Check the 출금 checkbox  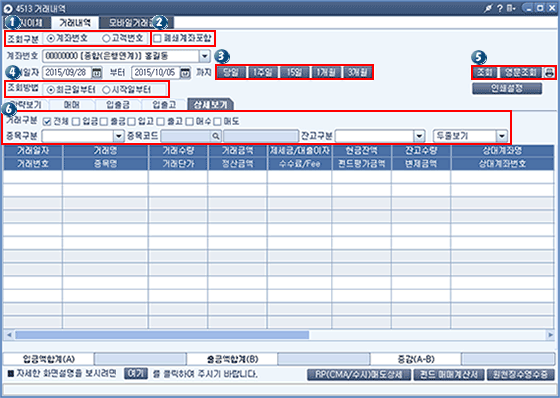[104, 122]
